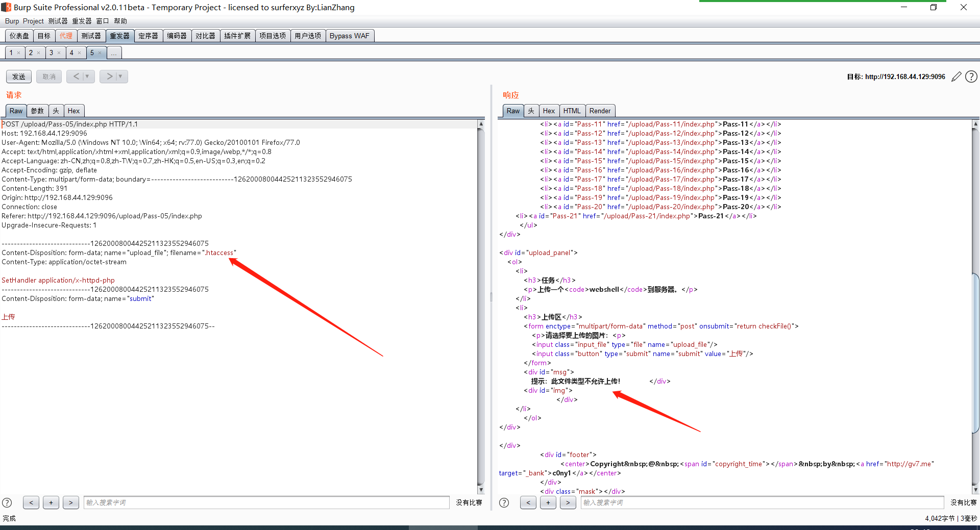Open the 测试器 menu
The image size is (980, 530).
(58, 21)
